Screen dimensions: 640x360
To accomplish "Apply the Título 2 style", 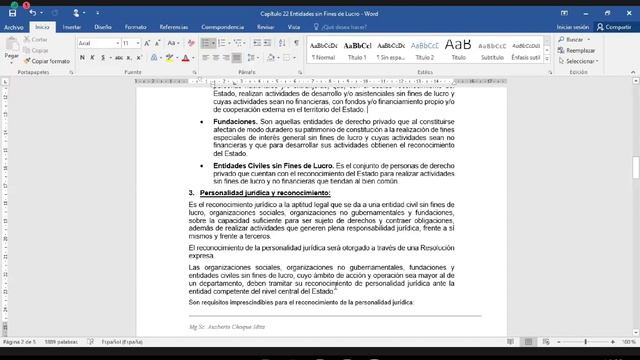I will tap(424, 50).
